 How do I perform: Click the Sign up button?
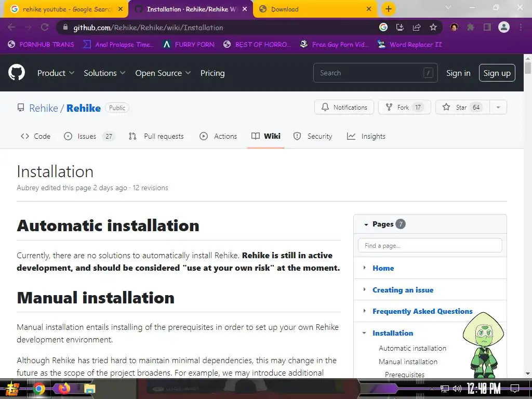pos(497,73)
